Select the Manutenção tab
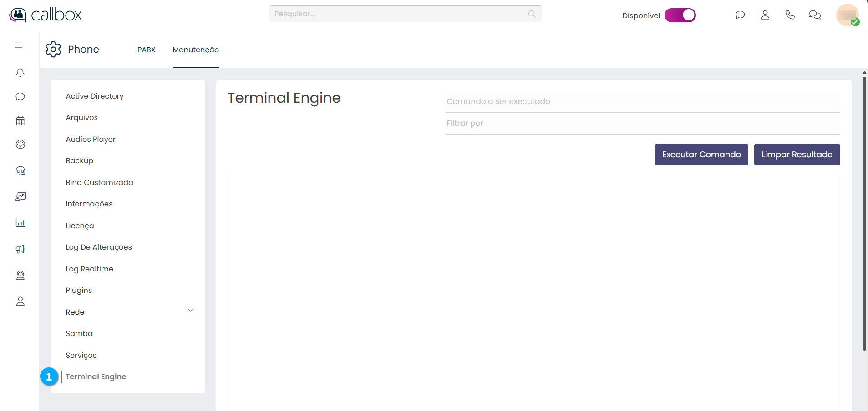Viewport: 868px width, 411px height. tap(195, 50)
